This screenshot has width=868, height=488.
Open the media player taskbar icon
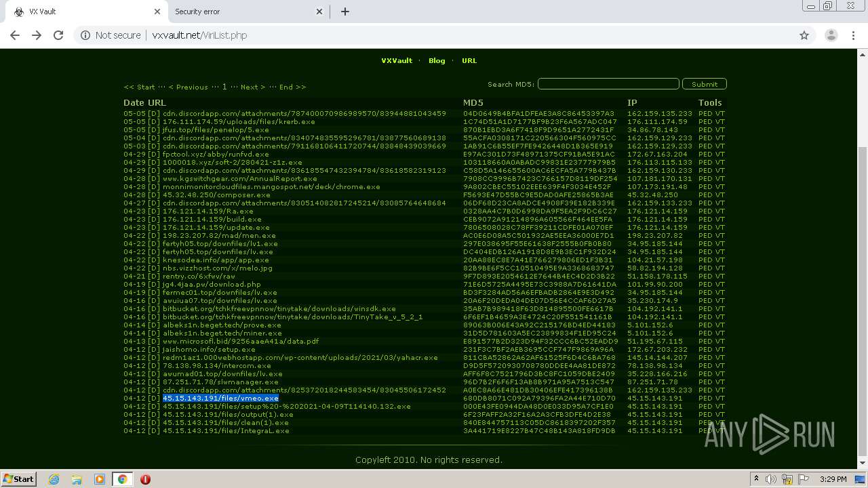(x=100, y=479)
